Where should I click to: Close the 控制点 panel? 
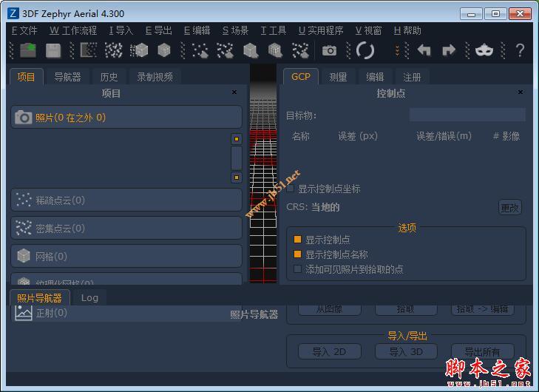[521, 92]
